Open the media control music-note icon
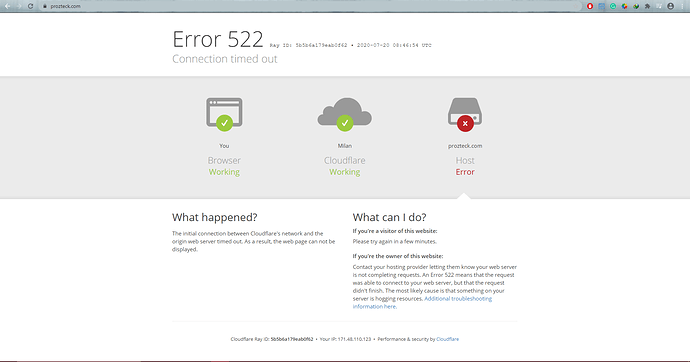The image size is (690, 362). [659, 6]
